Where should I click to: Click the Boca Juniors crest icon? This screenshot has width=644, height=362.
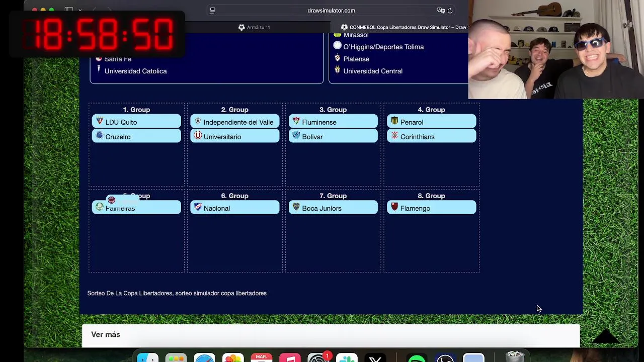tap(296, 208)
